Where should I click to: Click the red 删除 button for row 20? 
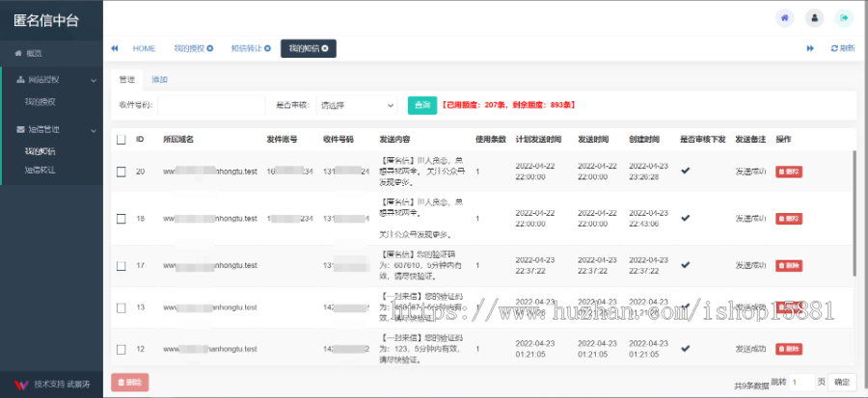point(788,172)
